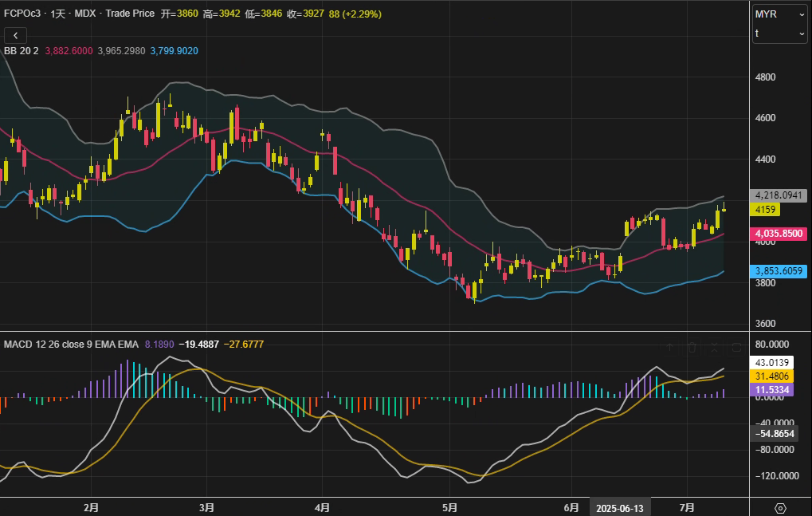
Task: Click the 2025-06-13 date marker on time axis
Action: pos(620,508)
